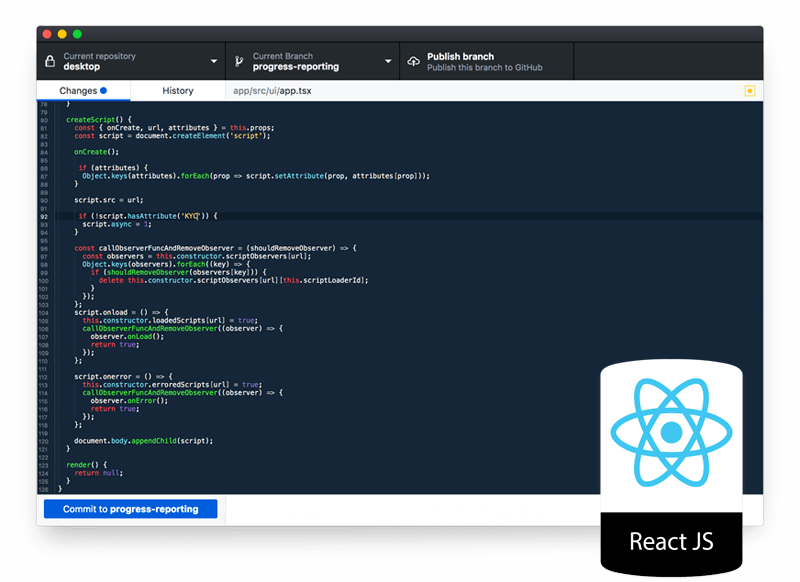
Task: Click the callObserverFuncAndRemoveObserver declaration line
Action: click(215, 248)
